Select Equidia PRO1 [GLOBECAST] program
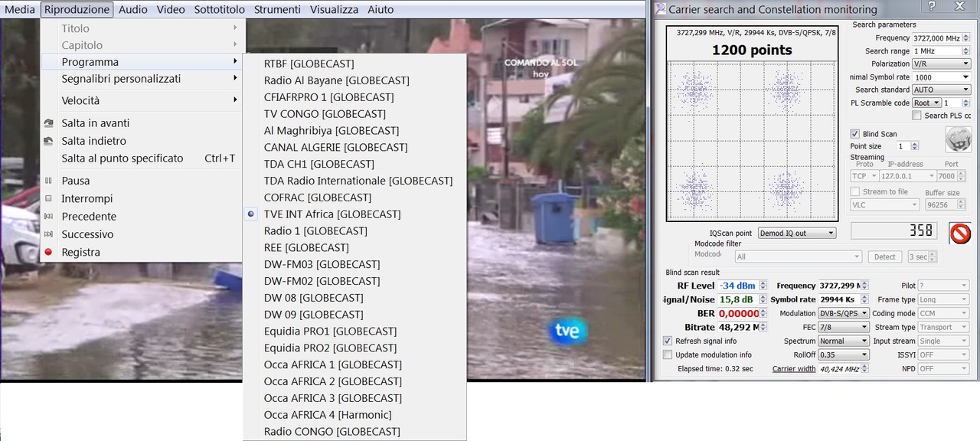Screen dimensions: 980x441 pyautogui.click(x=354, y=332)
